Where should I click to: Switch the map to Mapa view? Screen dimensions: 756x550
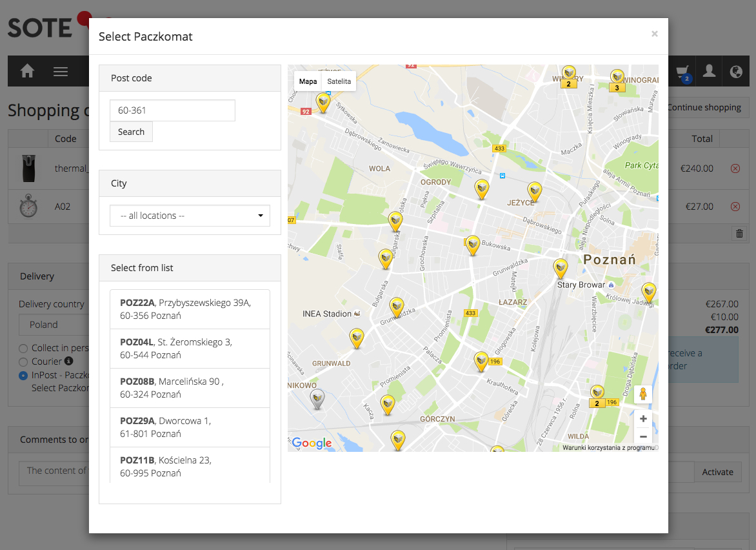click(308, 81)
